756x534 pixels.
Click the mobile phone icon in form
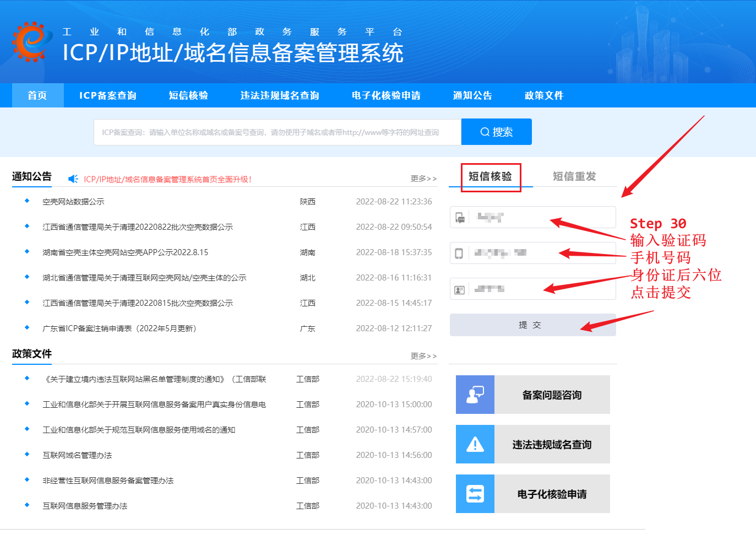(459, 253)
